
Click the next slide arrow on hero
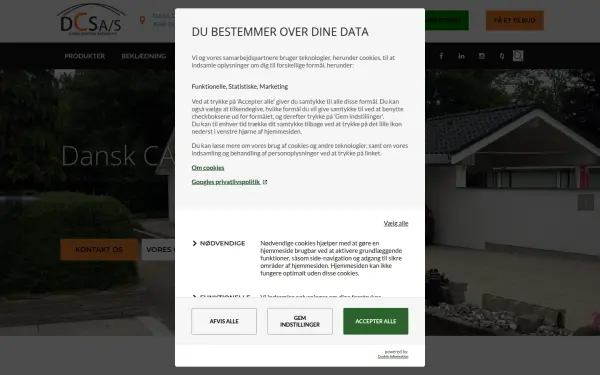(585, 202)
